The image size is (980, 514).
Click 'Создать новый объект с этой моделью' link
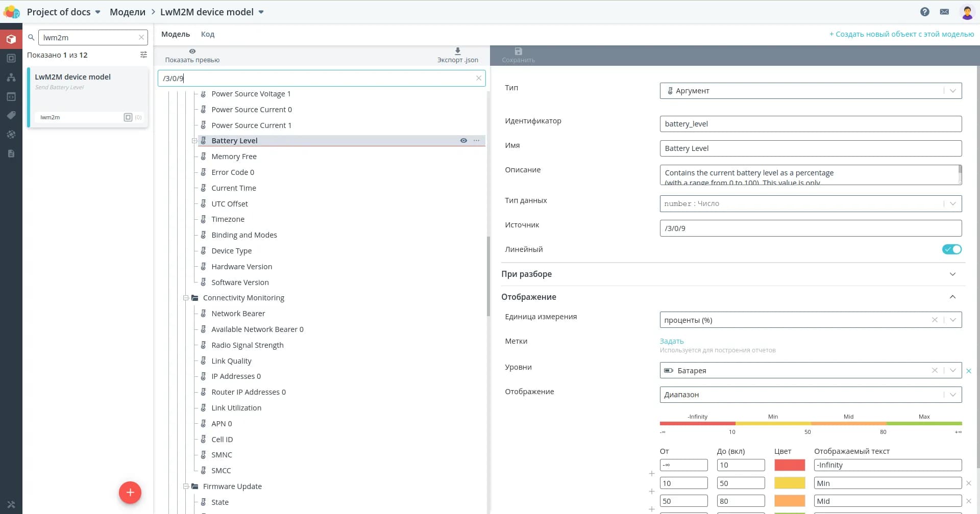[x=901, y=34]
